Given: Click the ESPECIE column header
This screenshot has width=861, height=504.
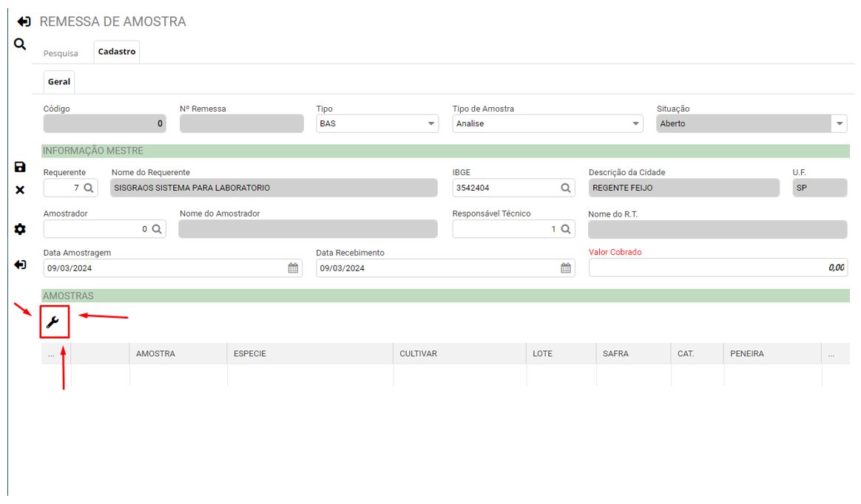Looking at the screenshot, I should click(249, 354).
